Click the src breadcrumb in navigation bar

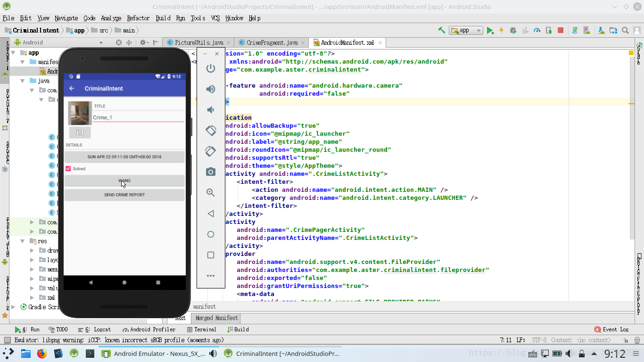pyautogui.click(x=99, y=30)
